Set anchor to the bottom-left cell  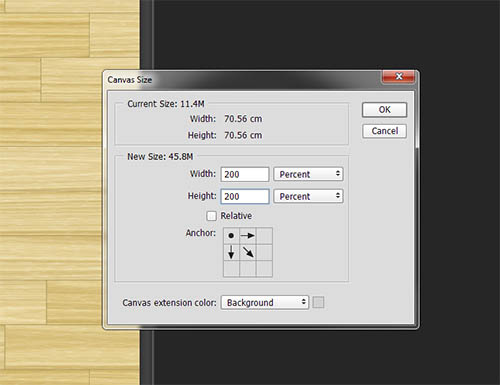[231, 269]
